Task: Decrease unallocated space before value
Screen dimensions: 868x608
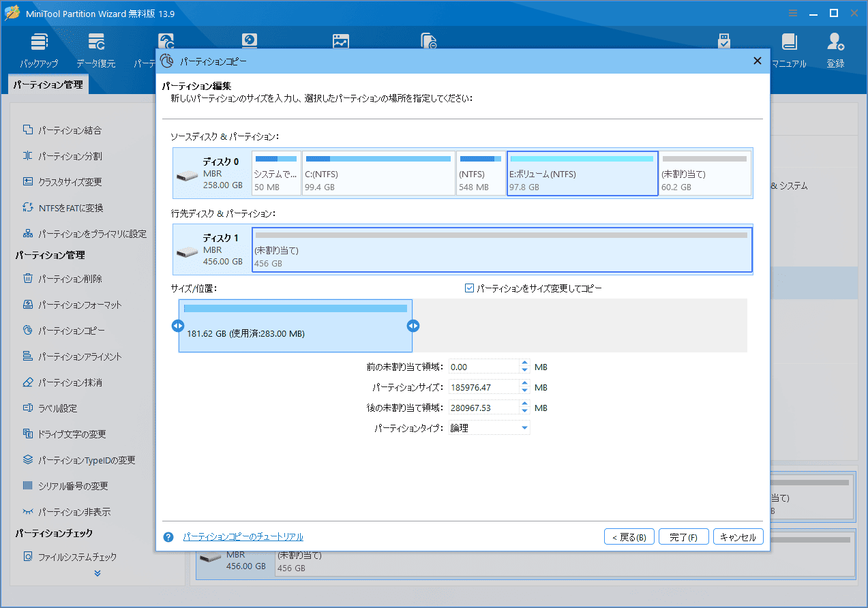Action: [x=524, y=370]
